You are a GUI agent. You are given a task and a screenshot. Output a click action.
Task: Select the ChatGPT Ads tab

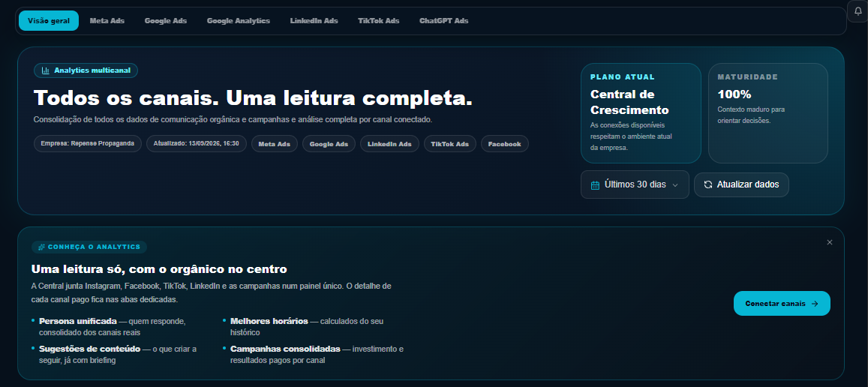click(x=443, y=20)
